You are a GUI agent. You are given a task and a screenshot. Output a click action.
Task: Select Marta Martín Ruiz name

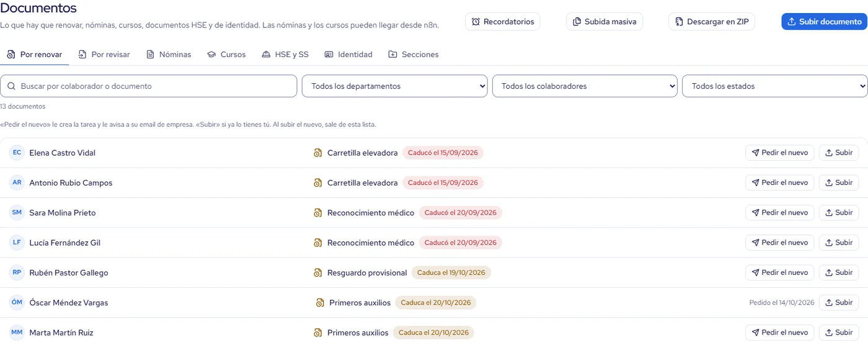click(x=61, y=333)
